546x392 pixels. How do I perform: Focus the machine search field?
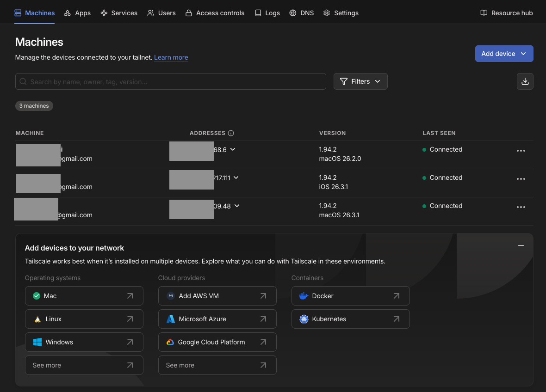pos(171,81)
